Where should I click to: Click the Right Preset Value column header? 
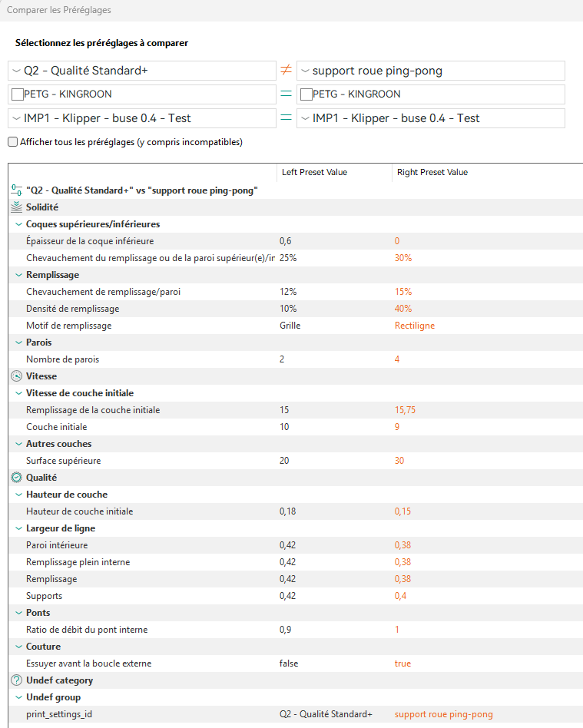(432, 172)
